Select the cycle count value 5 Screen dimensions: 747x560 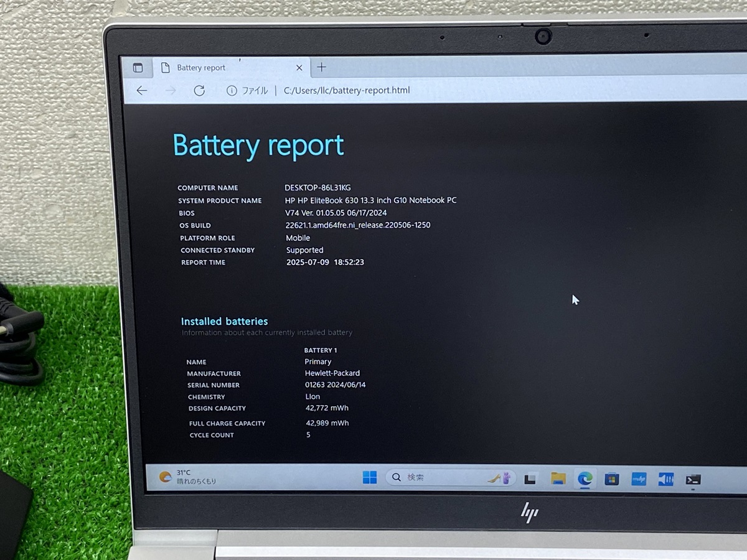coord(308,435)
